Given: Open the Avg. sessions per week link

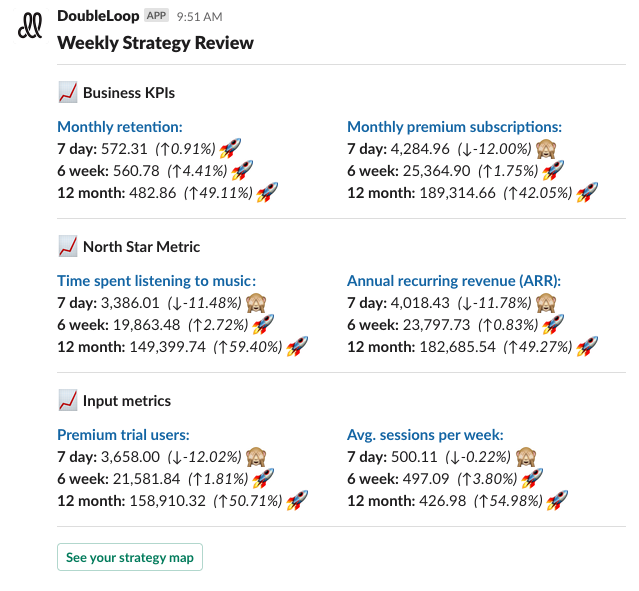Looking at the screenshot, I should pos(425,435).
